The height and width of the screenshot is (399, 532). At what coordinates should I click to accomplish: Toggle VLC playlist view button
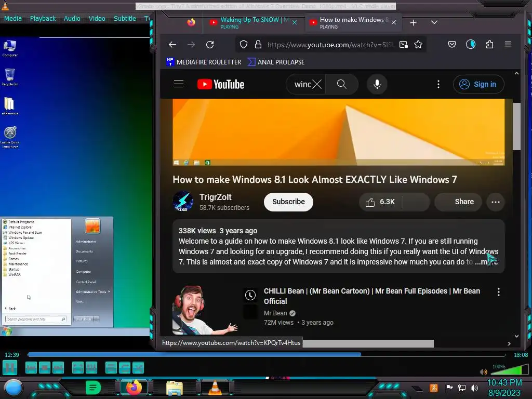111,367
